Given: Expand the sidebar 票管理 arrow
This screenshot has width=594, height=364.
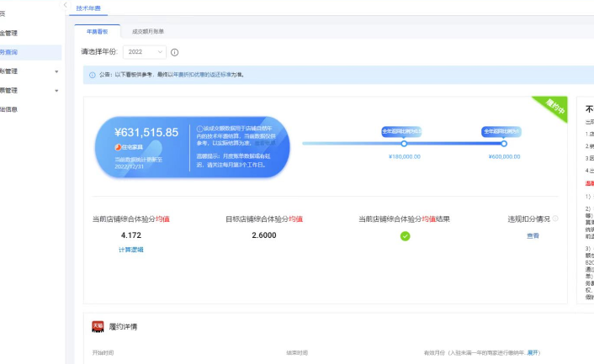Looking at the screenshot, I should pyautogui.click(x=56, y=91).
